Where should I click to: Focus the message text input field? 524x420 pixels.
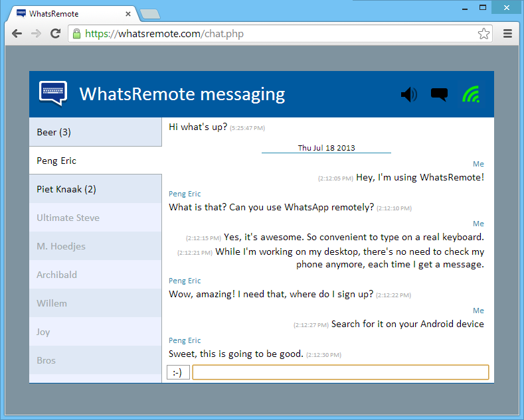coord(341,372)
